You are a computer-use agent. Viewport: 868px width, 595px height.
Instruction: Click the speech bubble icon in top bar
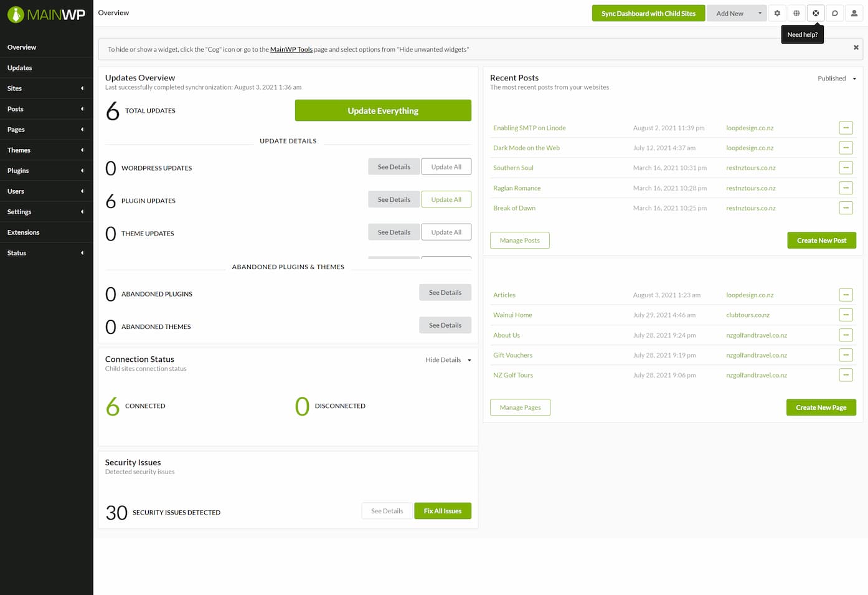[835, 13]
